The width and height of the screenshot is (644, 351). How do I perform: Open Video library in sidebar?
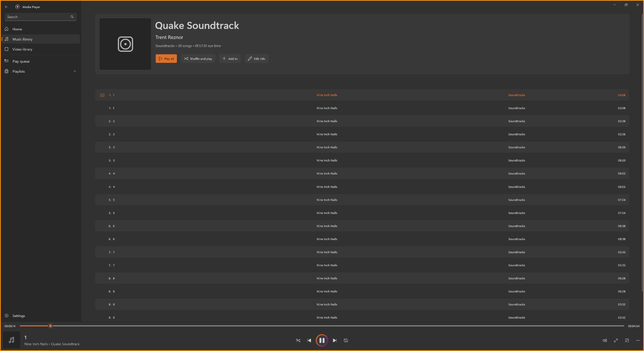coord(41,49)
